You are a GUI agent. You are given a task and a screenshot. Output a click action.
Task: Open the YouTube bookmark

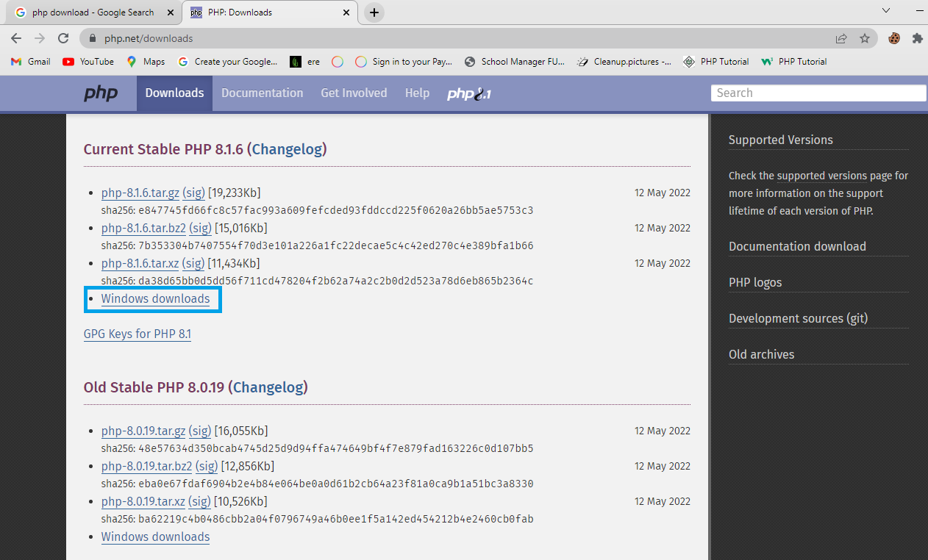[88, 62]
